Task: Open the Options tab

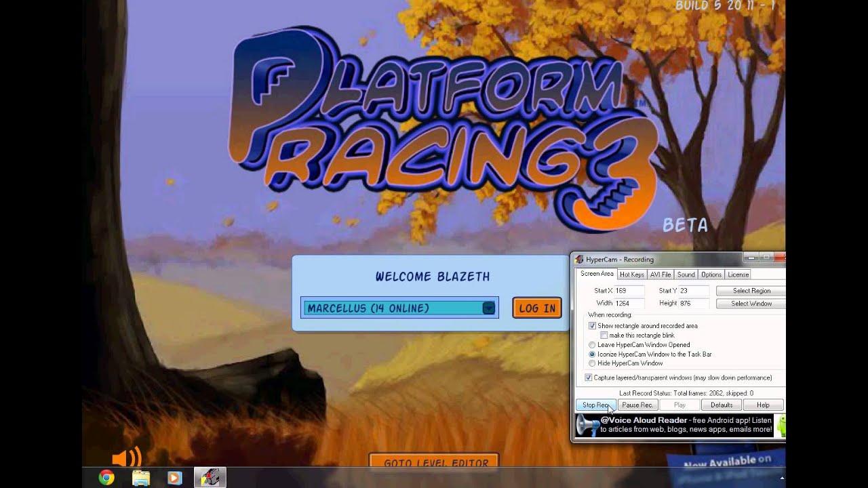Action: click(x=711, y=274)
